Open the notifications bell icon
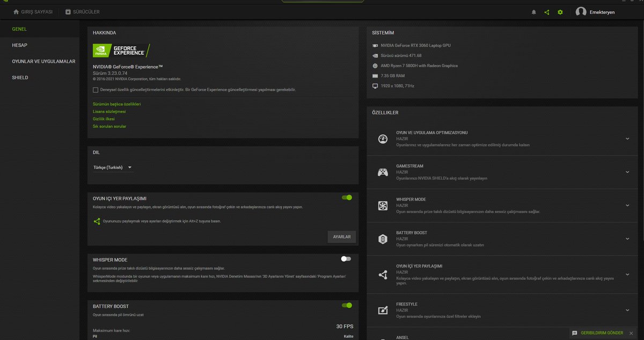The height and width of the screenshot is (340, 644). click(x=533, y=12)
